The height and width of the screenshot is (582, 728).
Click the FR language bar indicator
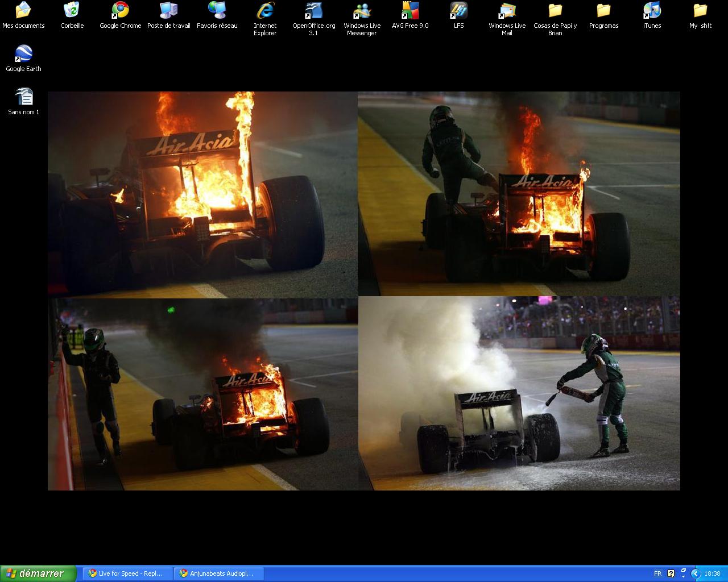(x=657, y=573)
